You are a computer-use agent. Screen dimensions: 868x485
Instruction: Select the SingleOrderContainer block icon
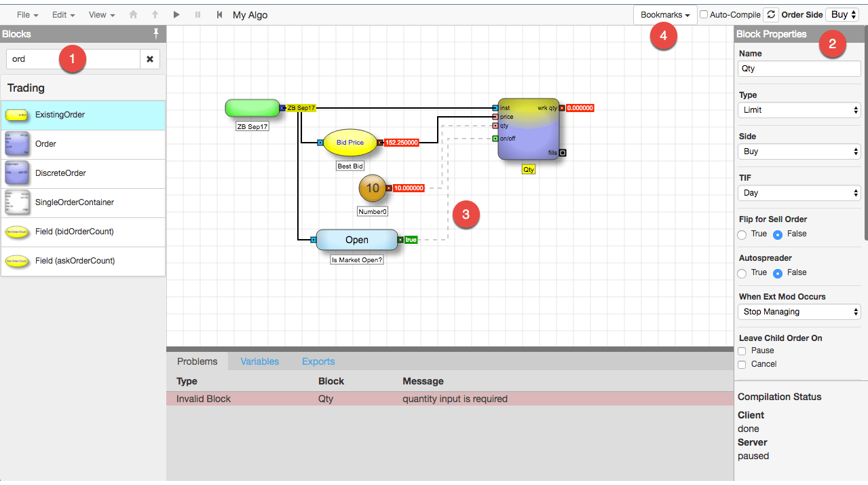tap(17, 202)
